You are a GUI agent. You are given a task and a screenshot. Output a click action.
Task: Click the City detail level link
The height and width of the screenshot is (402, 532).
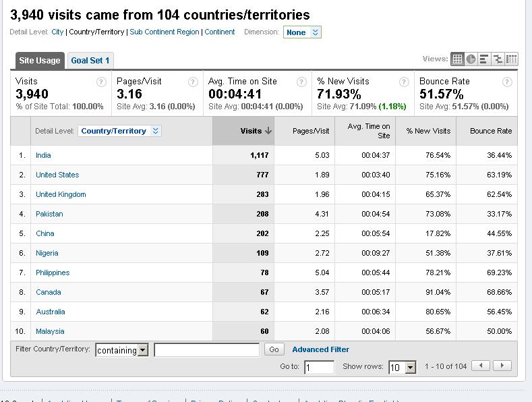tap(57, 32)
